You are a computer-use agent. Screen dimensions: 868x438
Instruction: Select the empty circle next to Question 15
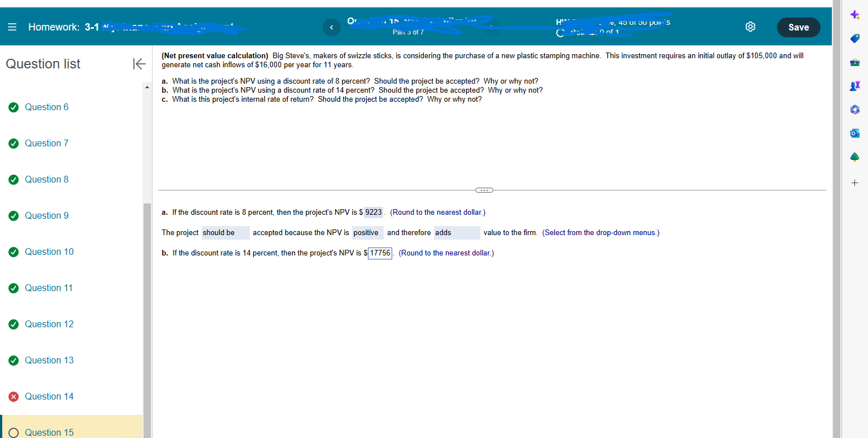(13, 432)
